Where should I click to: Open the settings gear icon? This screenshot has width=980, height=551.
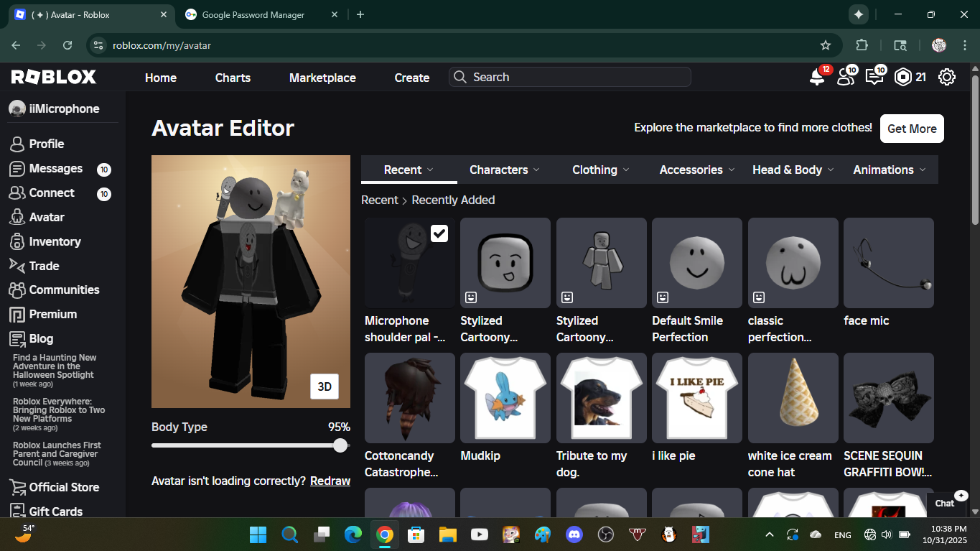pos(947,78)
